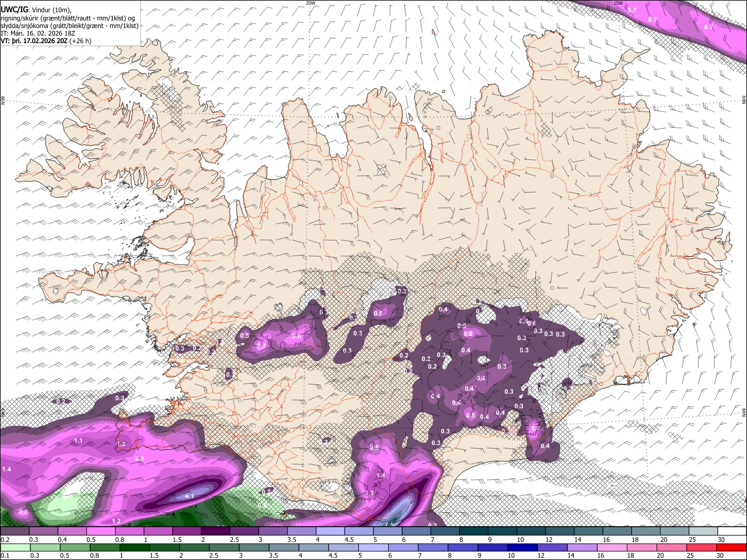Click the 0.2–0.3 swatch in upper snow scale
This screenshot has width=747, height=560.
[x=15, y=531]
